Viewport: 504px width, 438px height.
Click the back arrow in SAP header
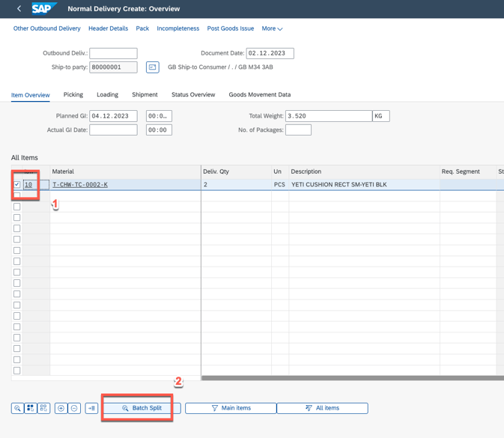[x=19, y=9]
